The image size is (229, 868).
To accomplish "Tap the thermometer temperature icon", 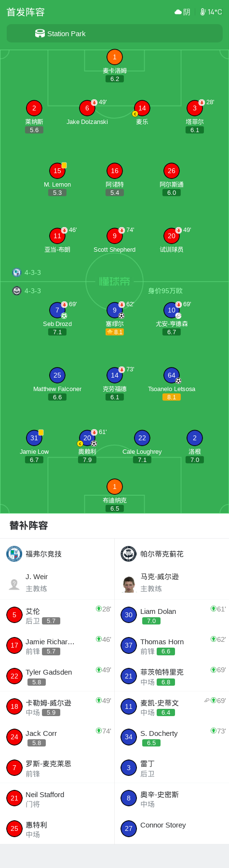I will [x=203, y=12].
